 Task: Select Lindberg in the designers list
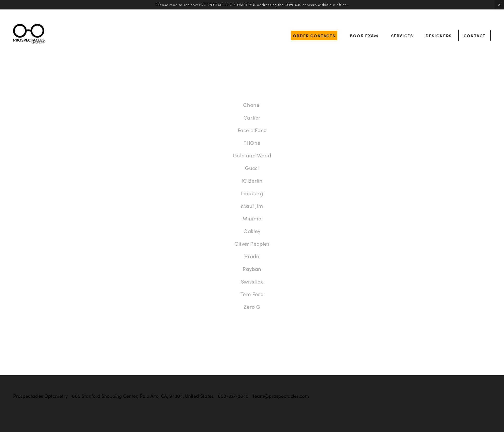(x=252, y=193)
